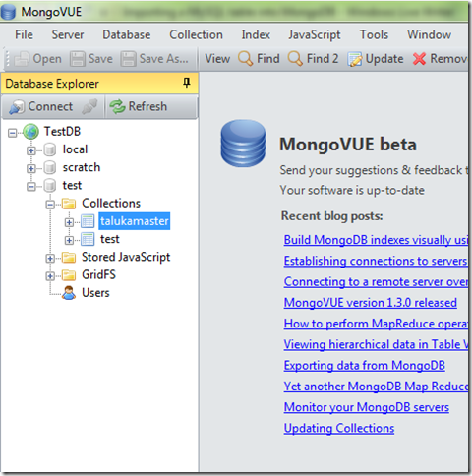The image size is (472, 476).
Task: Click the Connect plug icon
Action: (x=17, y=107)
